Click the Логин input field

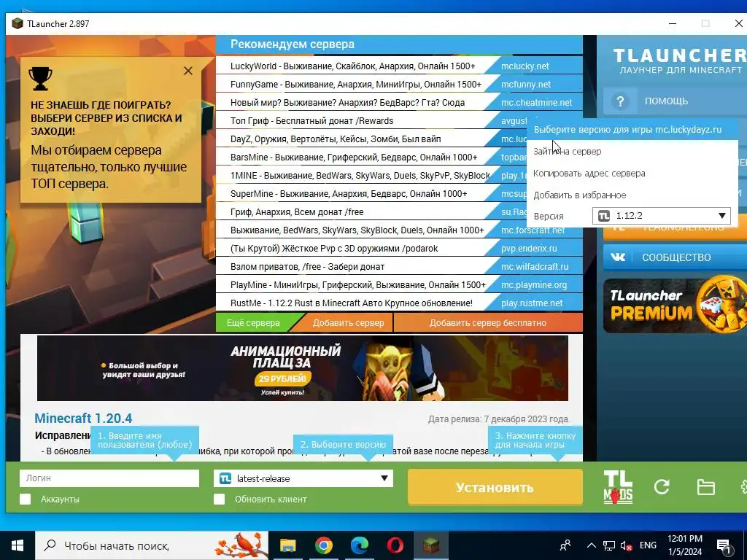[109, 478]
